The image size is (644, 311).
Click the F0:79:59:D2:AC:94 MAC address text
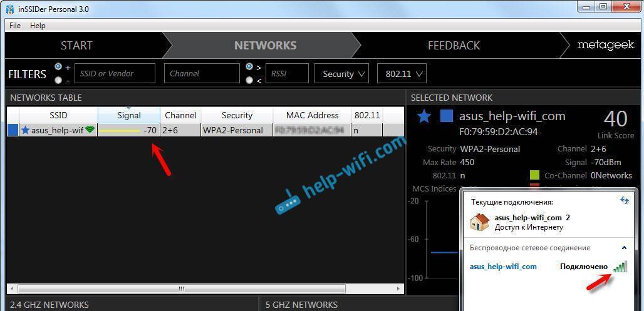[x=498, y=131]
